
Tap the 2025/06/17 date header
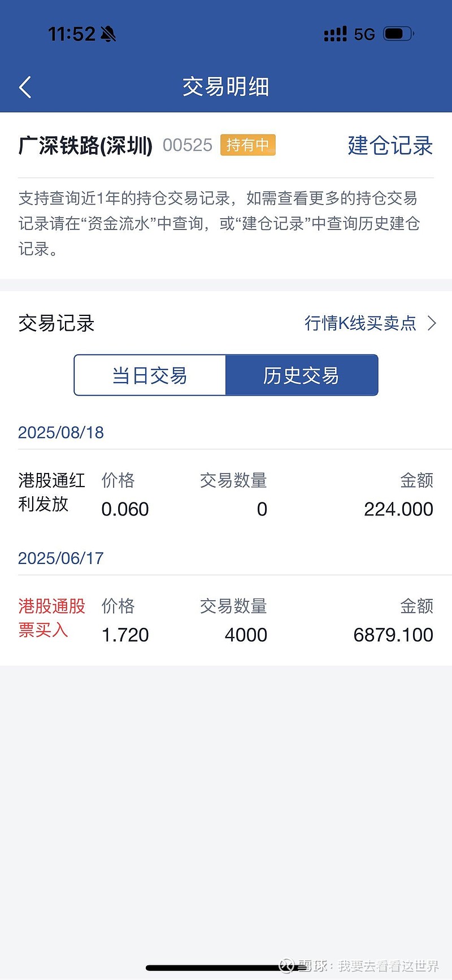click(x=61, y=558)
